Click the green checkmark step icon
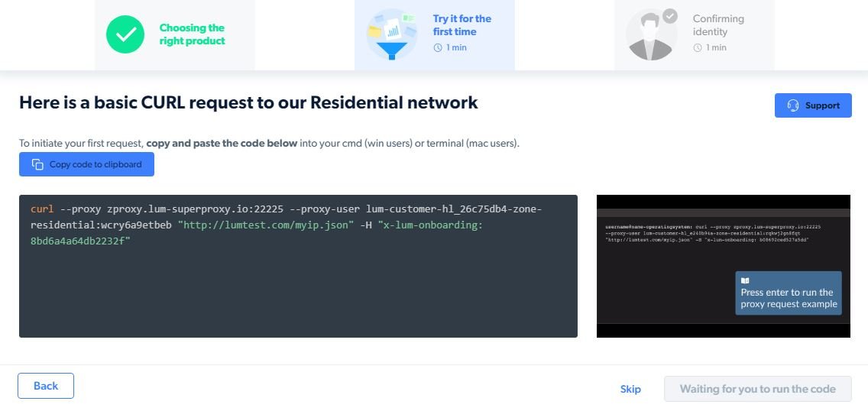 pyautogui.click(x=125, y=34)
